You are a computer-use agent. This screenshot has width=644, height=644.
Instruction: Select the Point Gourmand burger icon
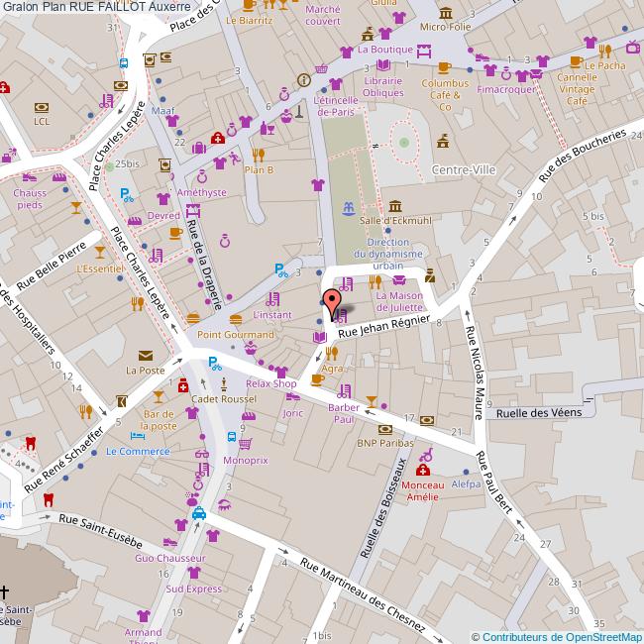(236, 319)
